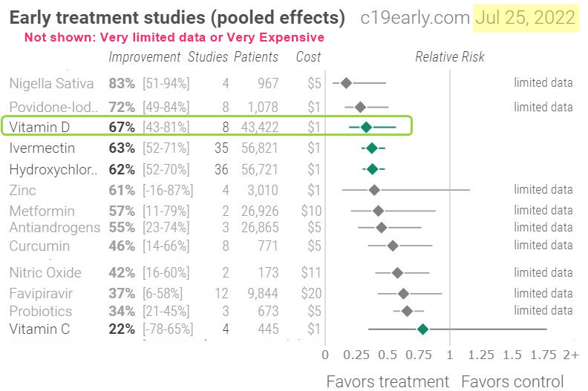
Task: Click the Favors control axis label
Action: coord(512,381)
